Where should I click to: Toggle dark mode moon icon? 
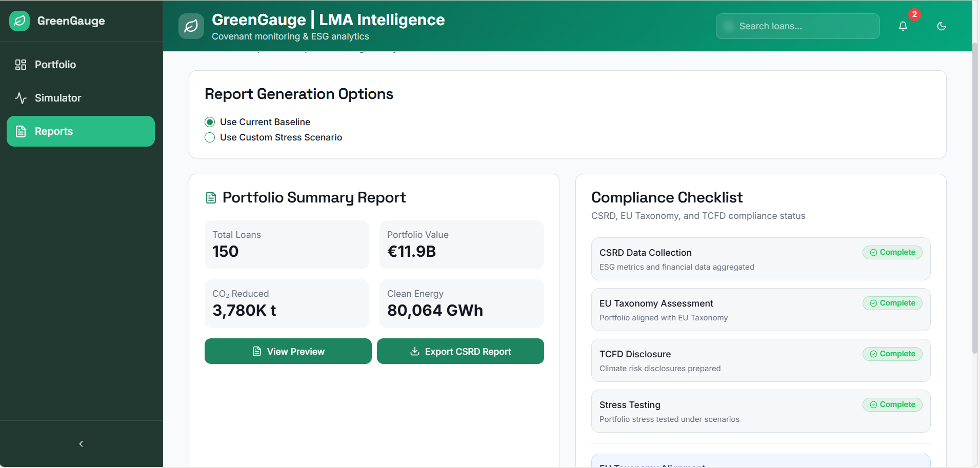pyautogui.click(x=942, y=26)
